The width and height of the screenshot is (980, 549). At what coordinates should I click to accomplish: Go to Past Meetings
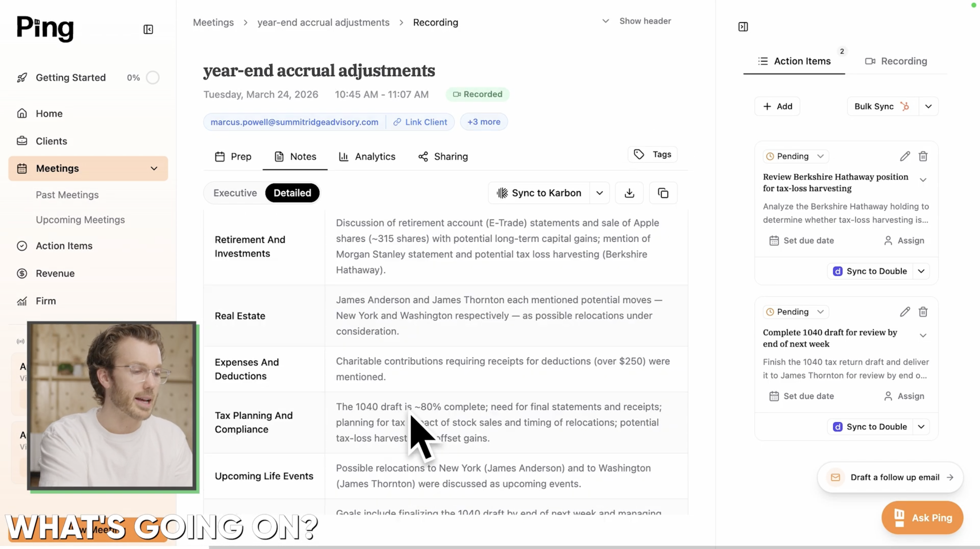click(67, 194)
